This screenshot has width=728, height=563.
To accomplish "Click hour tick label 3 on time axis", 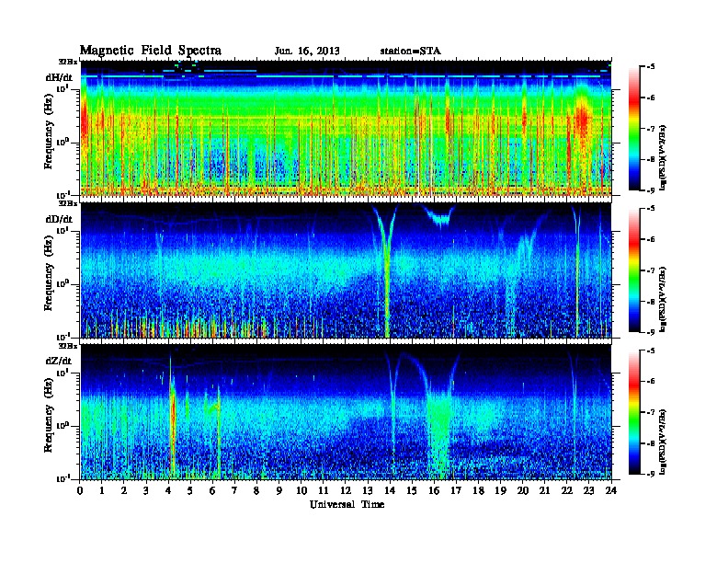I will click(x=146, y=490).
